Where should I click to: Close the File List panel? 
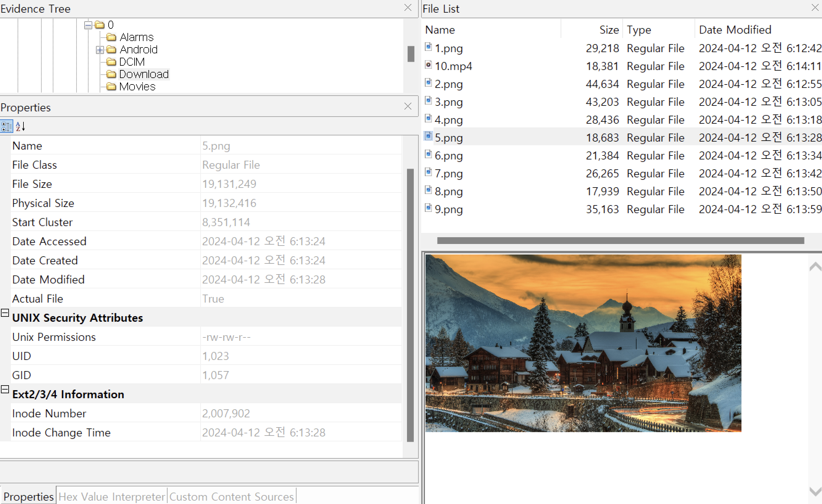[x=815, y=8]
